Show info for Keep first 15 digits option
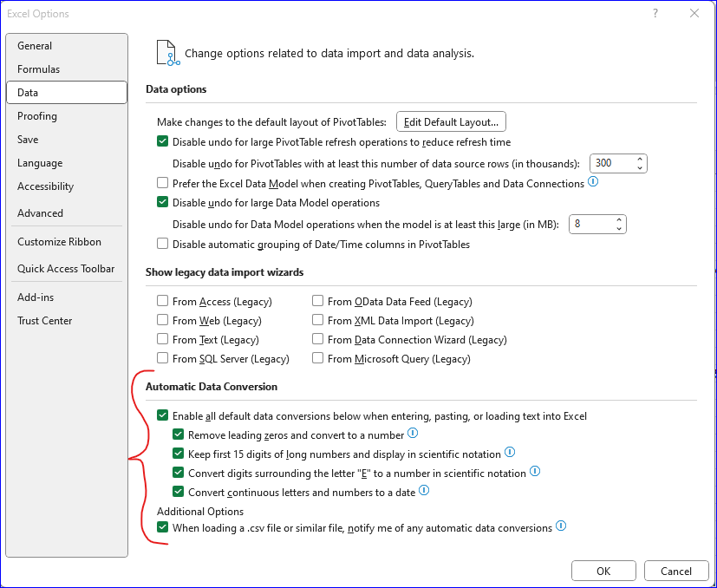Screen dimensions: 717x588 tap(510, 452)
